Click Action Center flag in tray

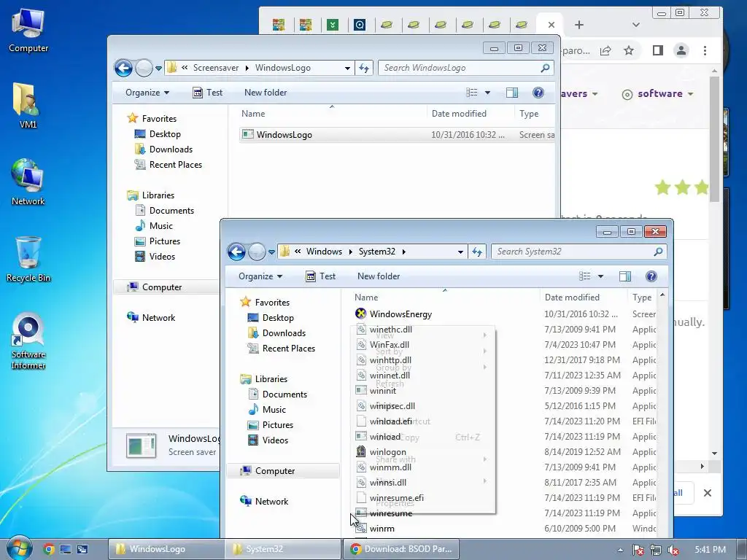tap(638, 550)
